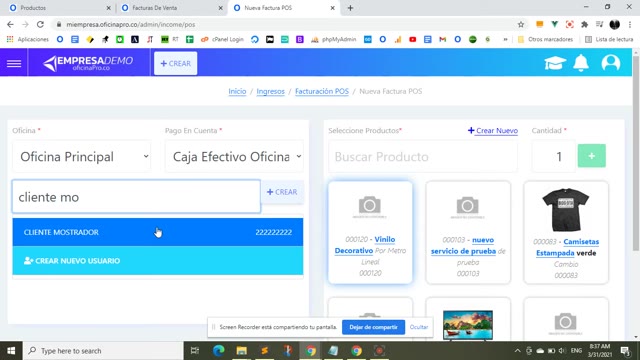This screenshot has width=640, height=360.
Task: Open the Aplicaciones bookmarks shortcut
Action: pyautogui.click(x=28, y=39)
